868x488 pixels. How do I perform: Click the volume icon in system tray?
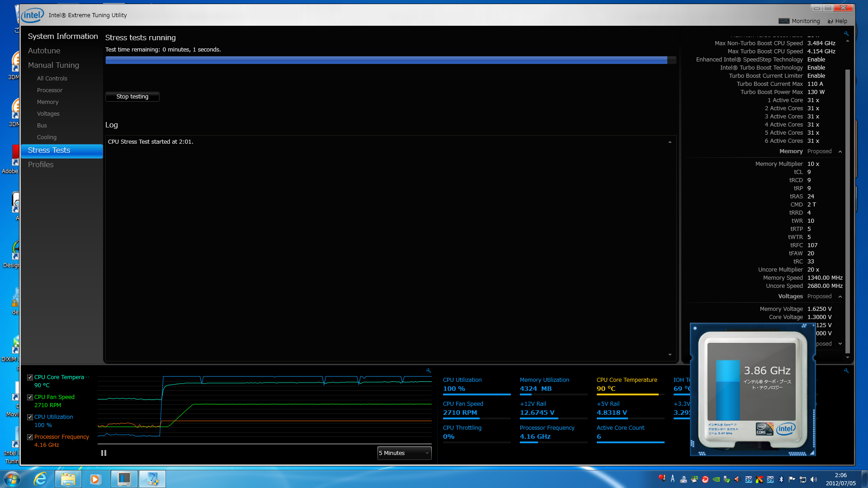pyautogui.click(x=814, y=479)
